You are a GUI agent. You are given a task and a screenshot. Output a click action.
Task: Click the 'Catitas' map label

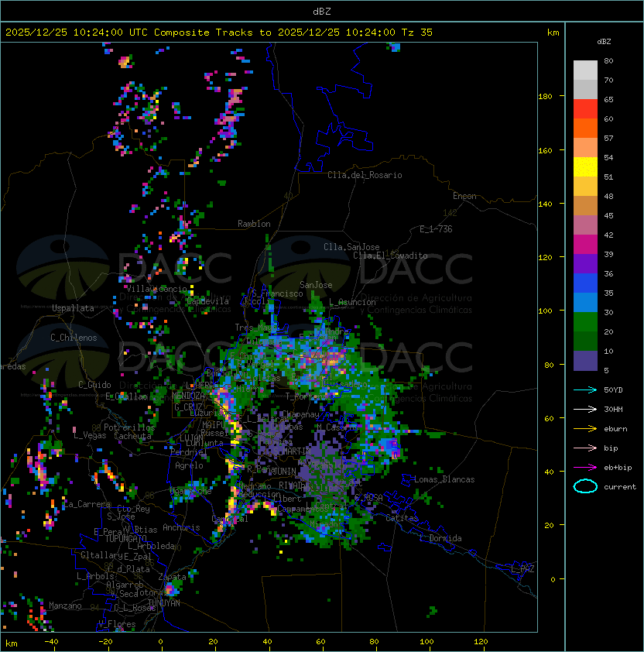(x=402, y=518)
